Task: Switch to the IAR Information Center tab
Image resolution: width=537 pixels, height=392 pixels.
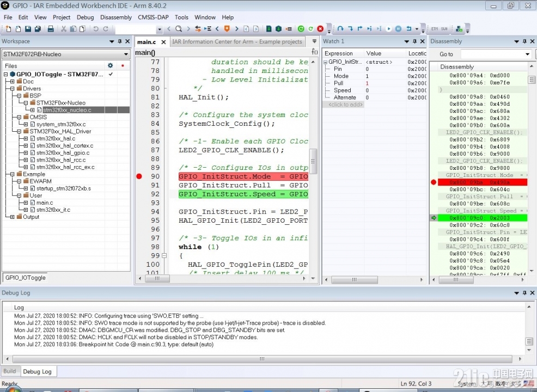Action: 237,41
